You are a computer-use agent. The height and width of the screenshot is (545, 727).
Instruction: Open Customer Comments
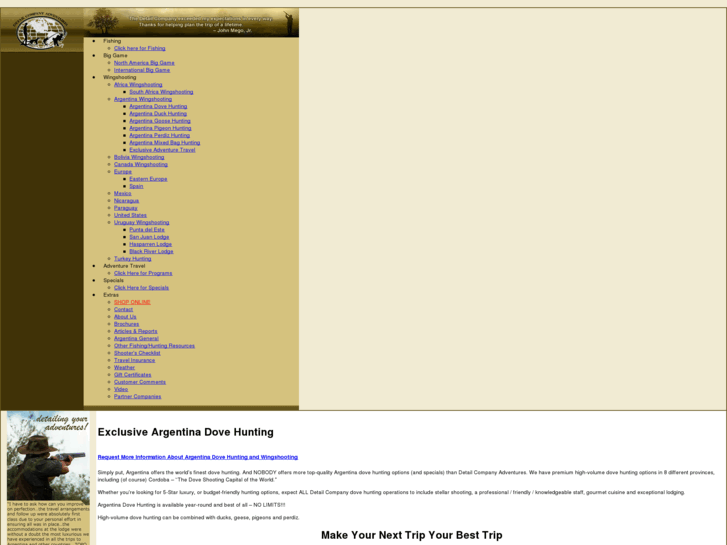click(140, 382)
